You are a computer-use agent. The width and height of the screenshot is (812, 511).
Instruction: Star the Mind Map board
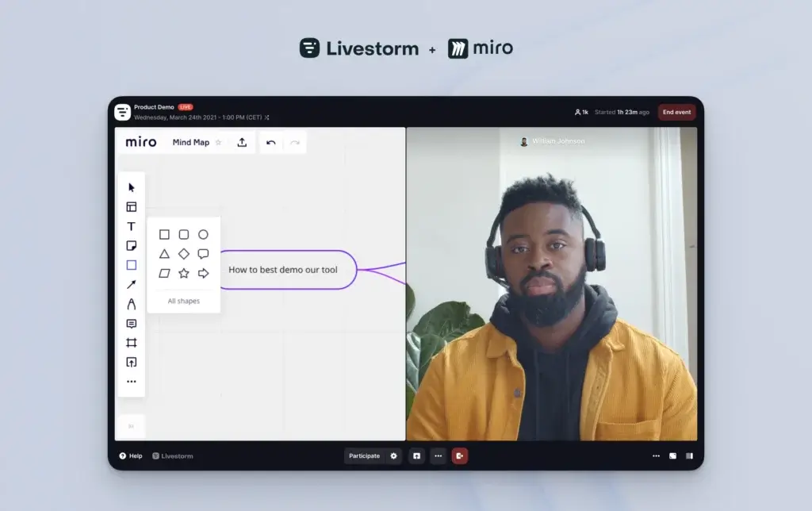219,143
